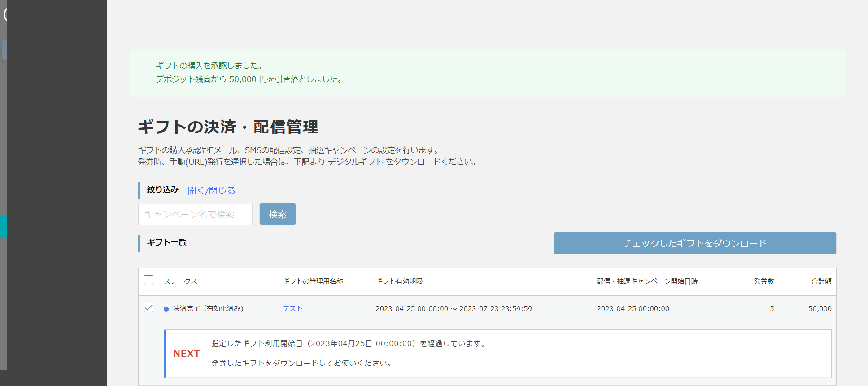Click the total amount 50,000 cell
Viewport: 868px width, 386px height.
click(820, 309)
